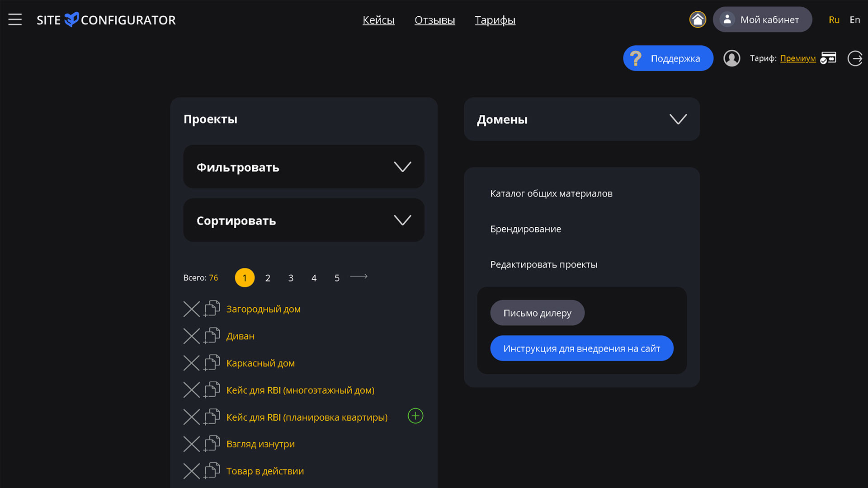Open the hamburger menu
The height and width of the screenshot is (488, 868).
pyautogui.click(x=15, y=19)
